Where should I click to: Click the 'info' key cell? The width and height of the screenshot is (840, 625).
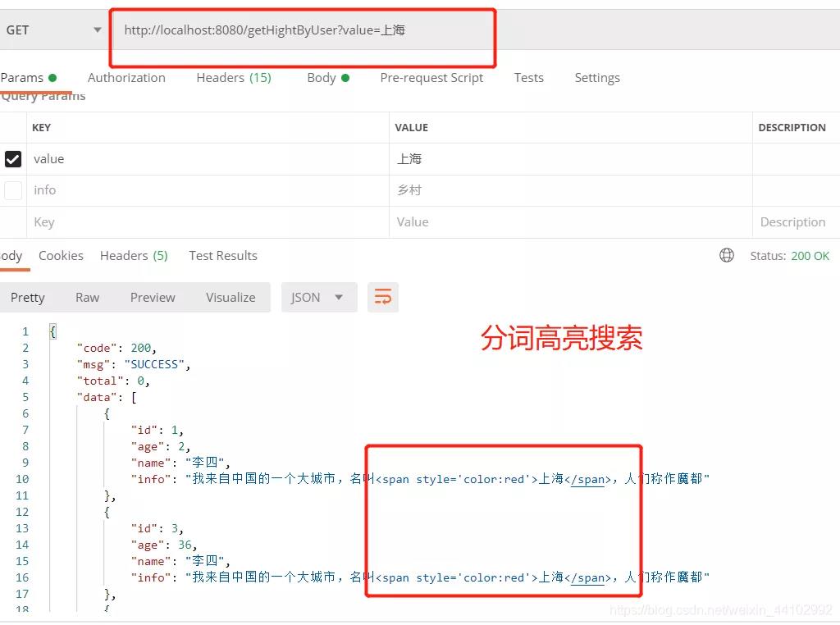(x=208, y=190)
